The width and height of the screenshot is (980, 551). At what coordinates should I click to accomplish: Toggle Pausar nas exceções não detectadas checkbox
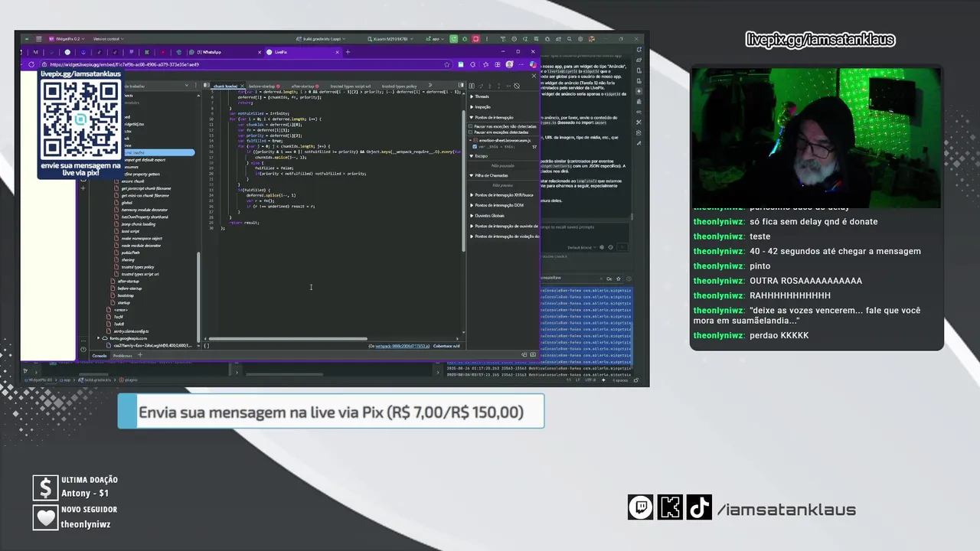click(x=470, y=126)
